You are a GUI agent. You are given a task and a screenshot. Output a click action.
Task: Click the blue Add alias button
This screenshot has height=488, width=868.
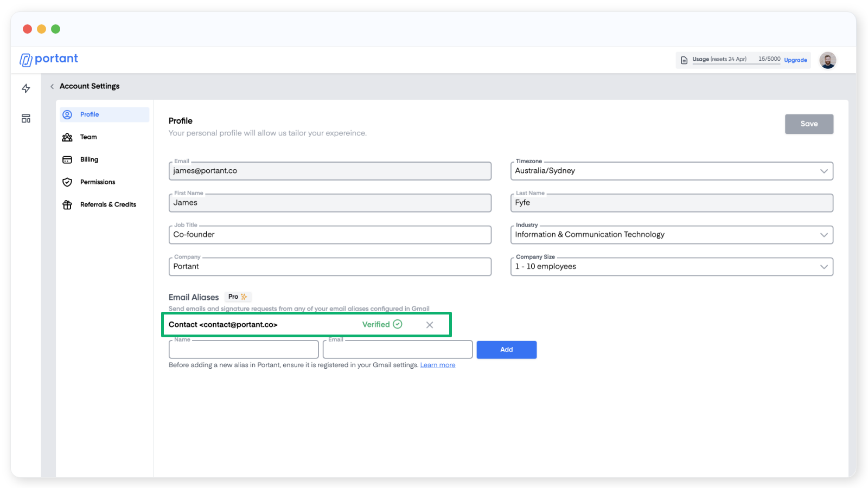click(x=506, y=350)
